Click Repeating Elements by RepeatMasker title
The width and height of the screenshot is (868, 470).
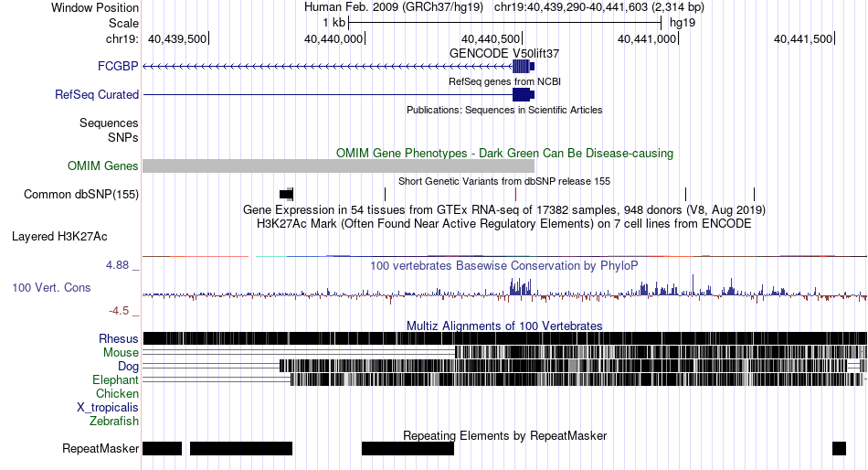point(504,435)
